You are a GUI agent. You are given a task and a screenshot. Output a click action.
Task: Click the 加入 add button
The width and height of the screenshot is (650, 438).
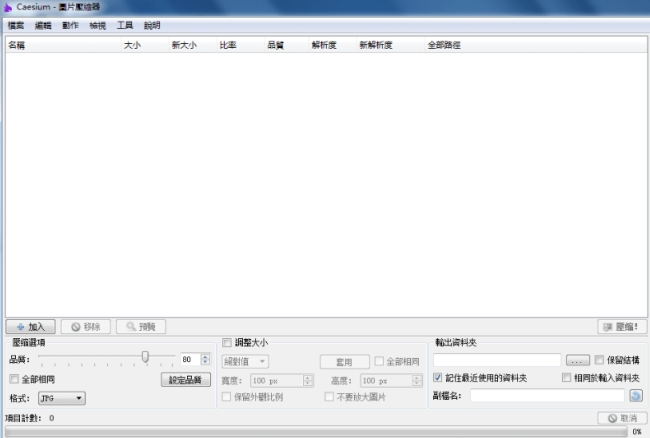click(x=31, y=327)
